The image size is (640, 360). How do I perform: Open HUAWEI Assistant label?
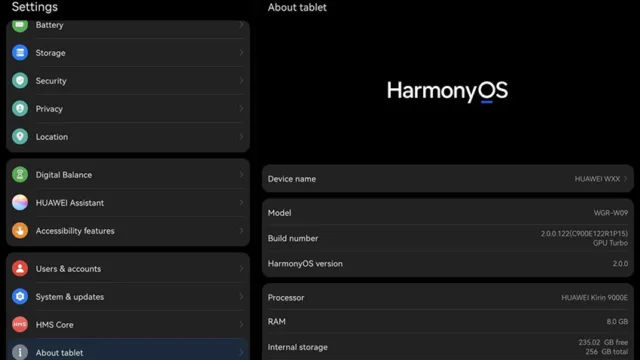tap(70, 203)
